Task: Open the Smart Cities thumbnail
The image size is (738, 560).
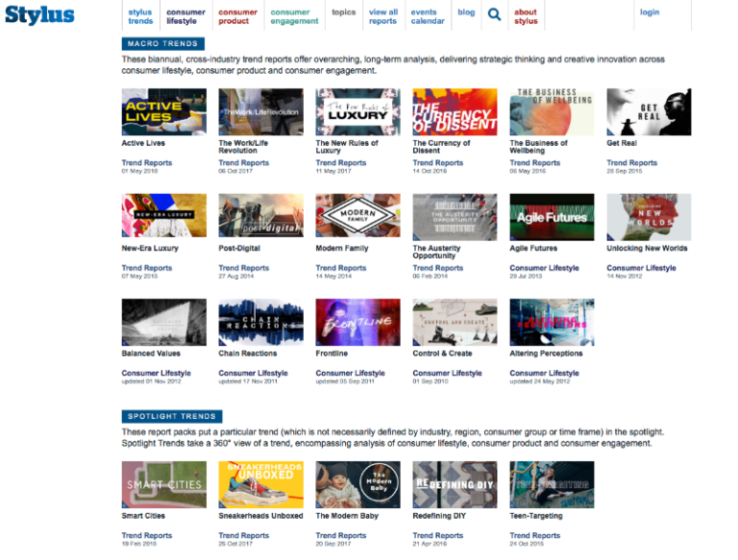Action: (x=163, y=485)
